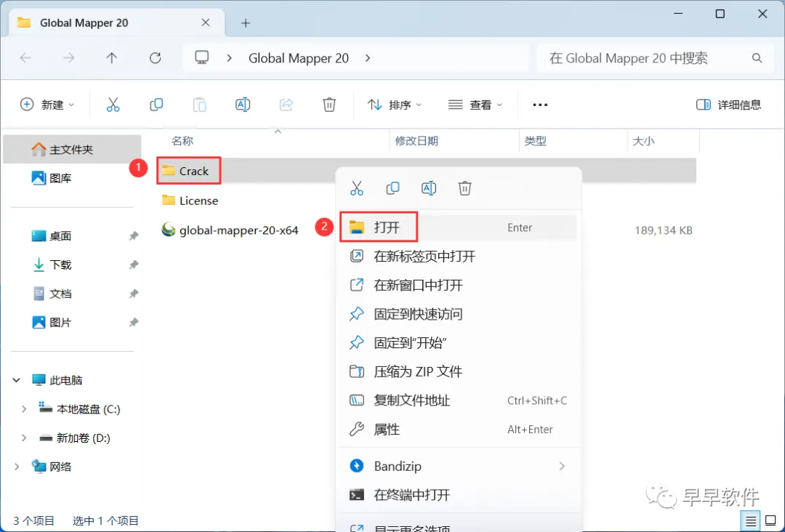Maximize the Explorer window
Screen dimensions: 785x532
pos(720,14)
